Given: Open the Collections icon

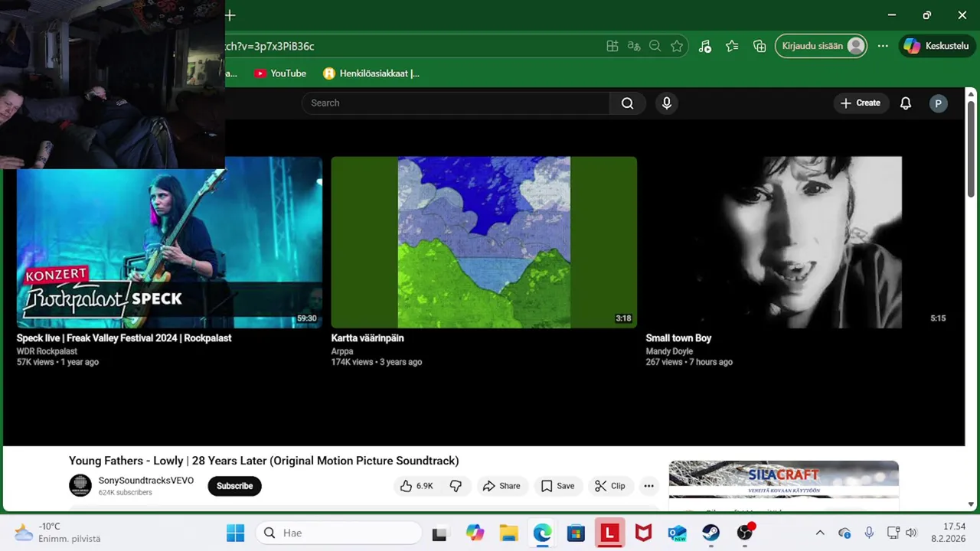Looking at the screenshot, I should click(759, 46).
